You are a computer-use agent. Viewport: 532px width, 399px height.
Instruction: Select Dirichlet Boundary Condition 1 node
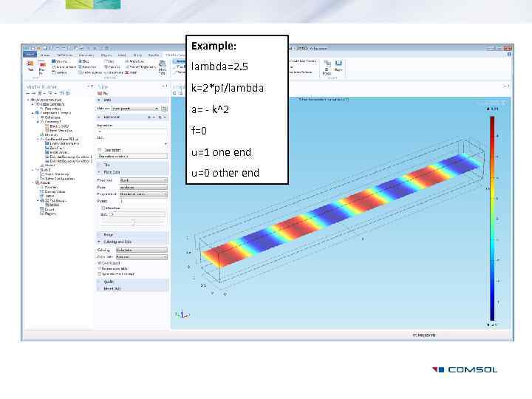tap(69, 157)
